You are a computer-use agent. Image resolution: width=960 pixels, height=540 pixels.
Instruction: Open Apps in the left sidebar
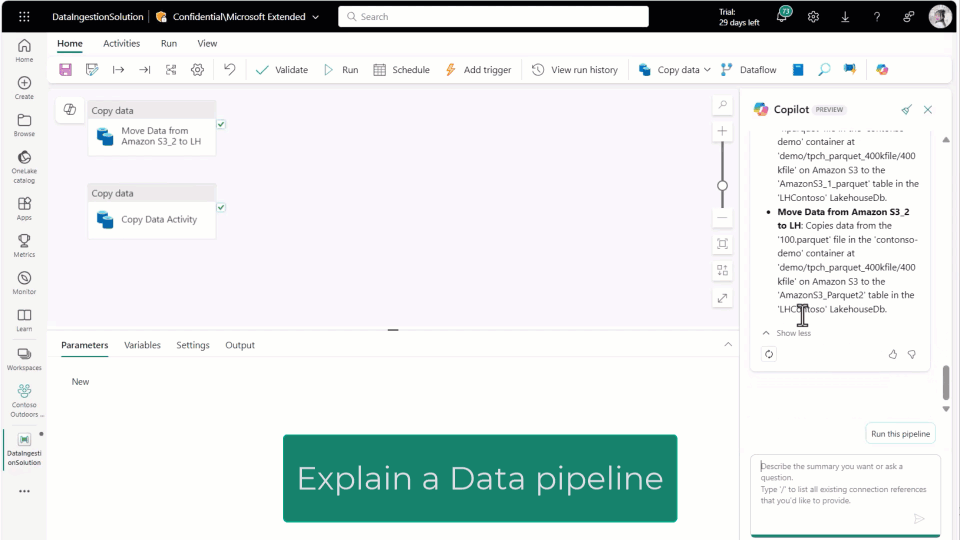click(x=24, y=209)
